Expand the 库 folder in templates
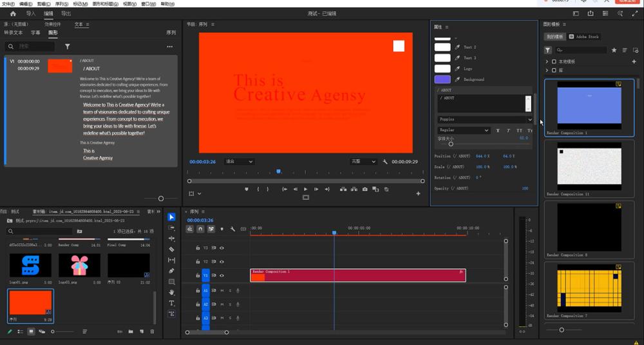 pos(547,70)
